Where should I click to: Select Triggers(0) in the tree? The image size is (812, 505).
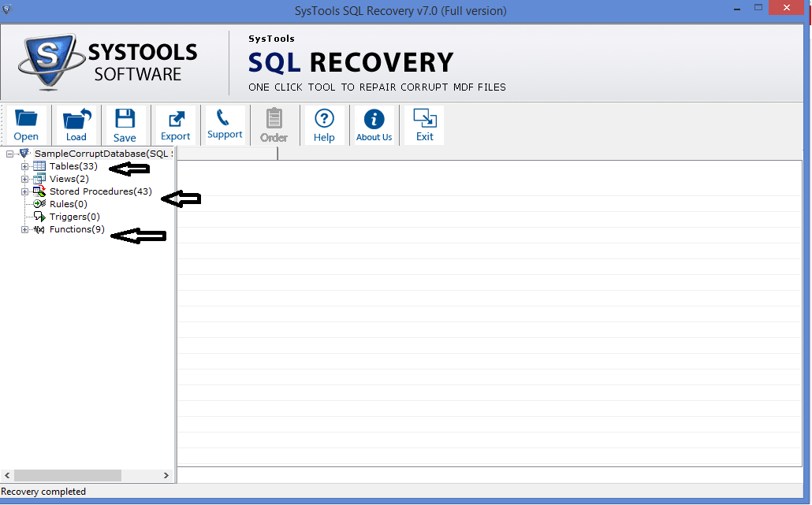point(75,217)
